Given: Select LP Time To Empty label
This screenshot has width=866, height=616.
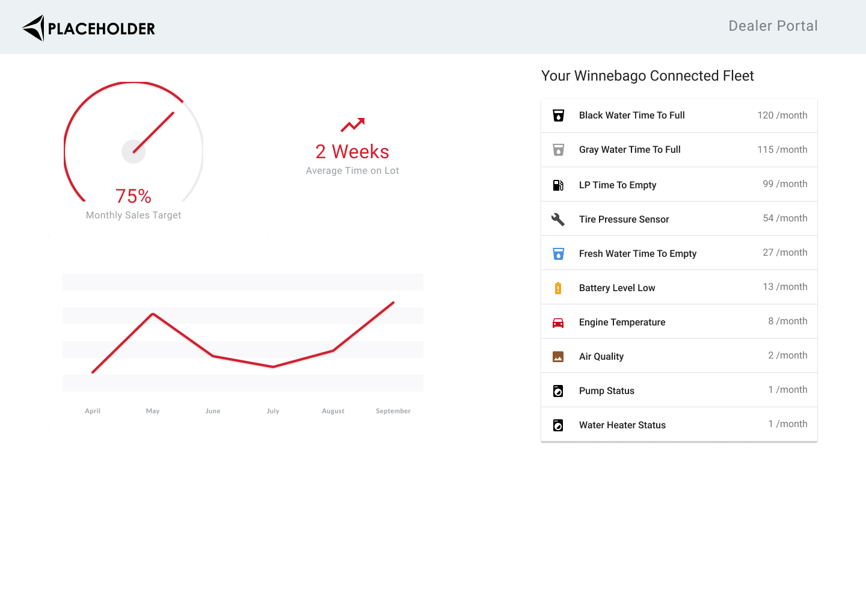Looking at the screenshot, I should click(x=618, y=185).
